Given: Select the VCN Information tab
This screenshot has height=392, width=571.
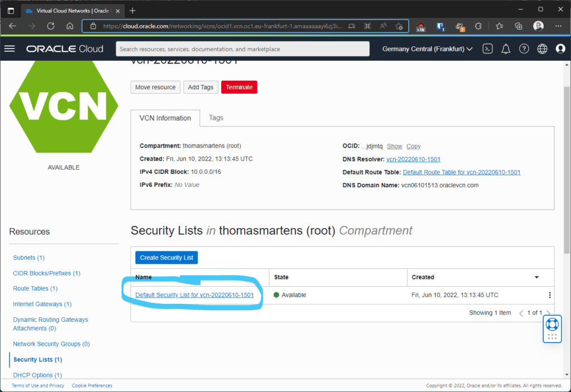Looking at the screenshot, I should coord(165,118).
